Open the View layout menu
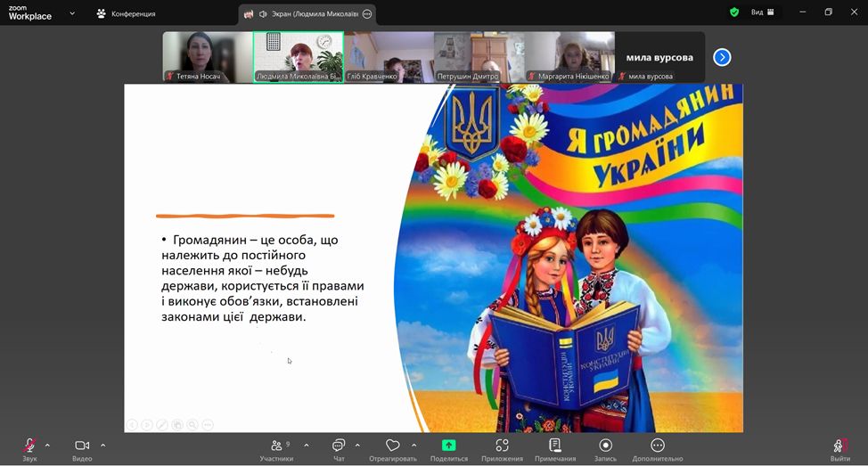Viewport: 868px width, 466px height. [762, 12]
